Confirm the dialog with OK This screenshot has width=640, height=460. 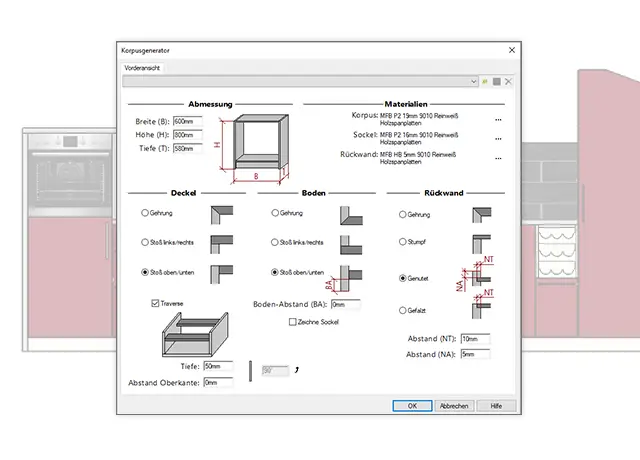[x=412, y=406]
